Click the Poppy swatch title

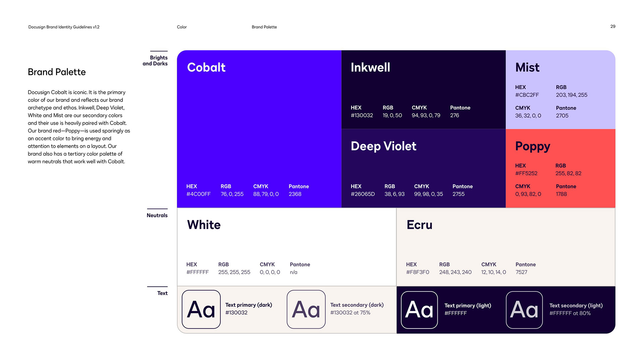(x=533, y=146)
